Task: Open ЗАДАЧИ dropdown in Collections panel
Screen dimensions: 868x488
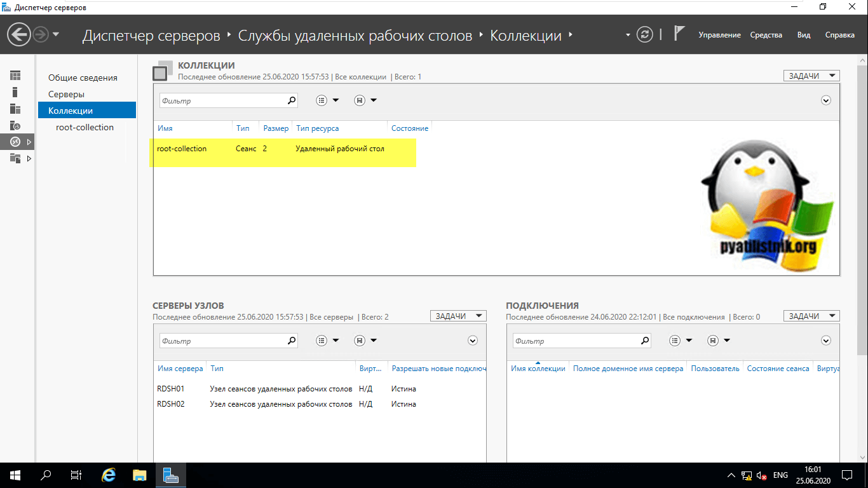Action: tap(811, 76)
